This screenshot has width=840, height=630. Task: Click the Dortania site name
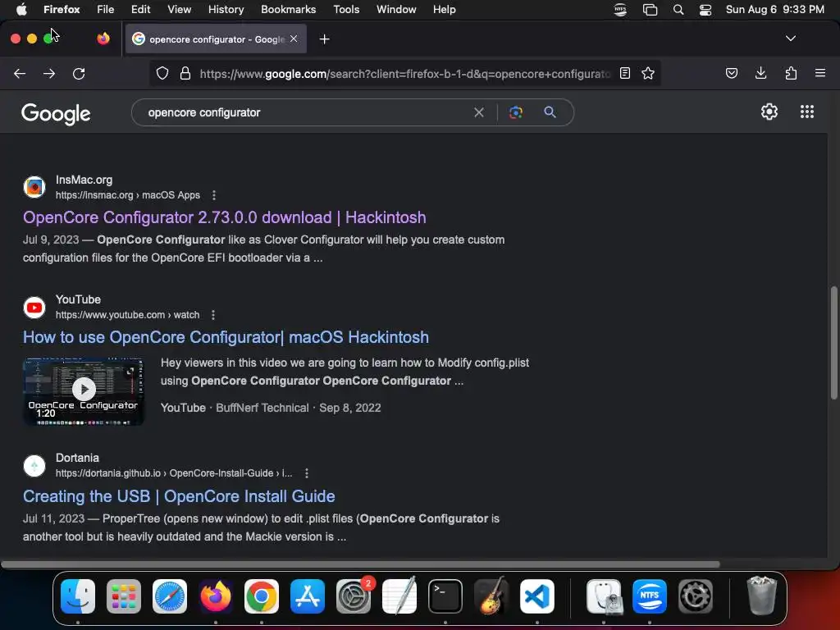point(77,458)
